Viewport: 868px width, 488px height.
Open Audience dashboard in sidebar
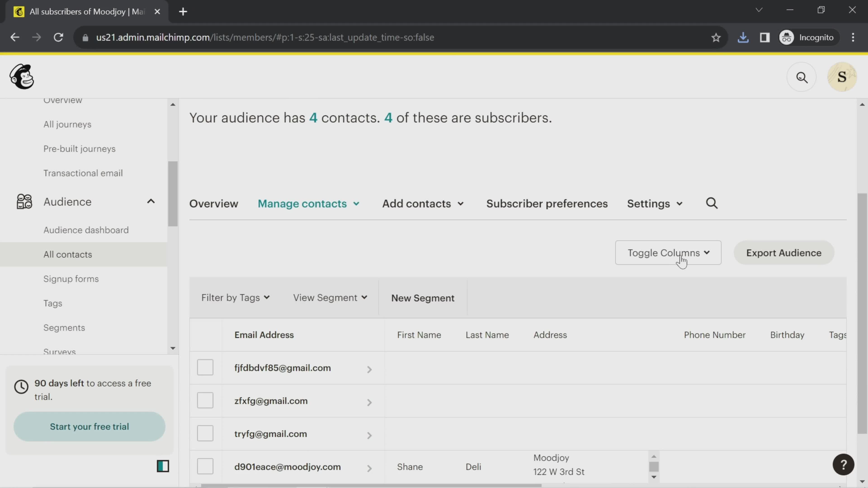(86, 230)
